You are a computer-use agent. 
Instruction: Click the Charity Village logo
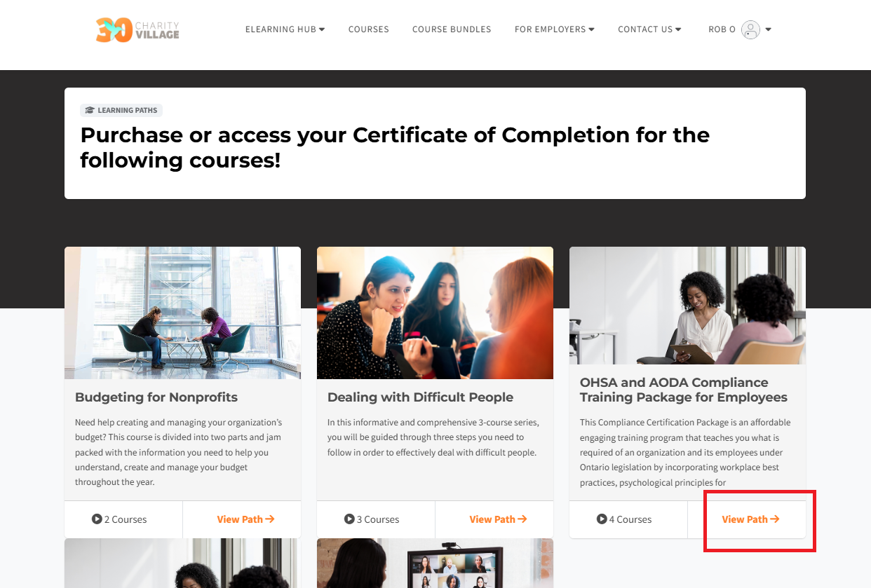(137, 29)
